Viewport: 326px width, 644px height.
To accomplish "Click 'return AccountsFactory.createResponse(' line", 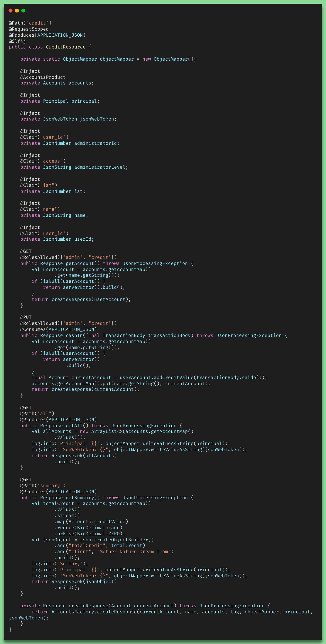I will [172, 612].
